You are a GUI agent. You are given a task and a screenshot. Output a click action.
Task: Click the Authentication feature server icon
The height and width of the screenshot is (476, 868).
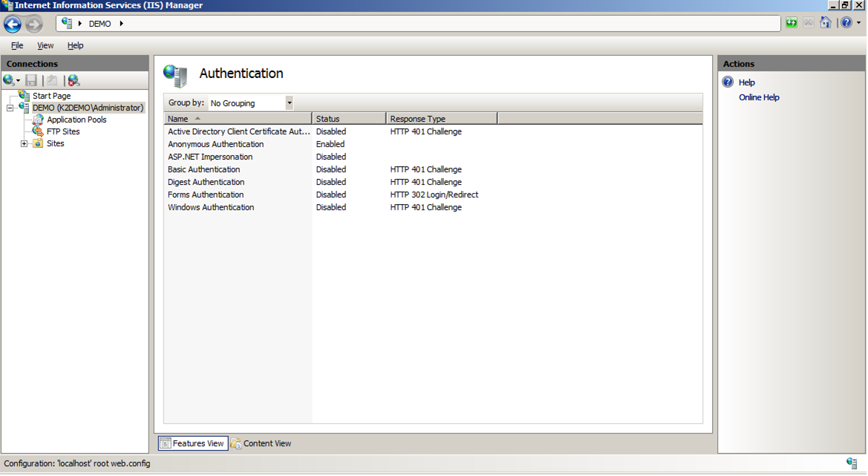tap(175, 74)
